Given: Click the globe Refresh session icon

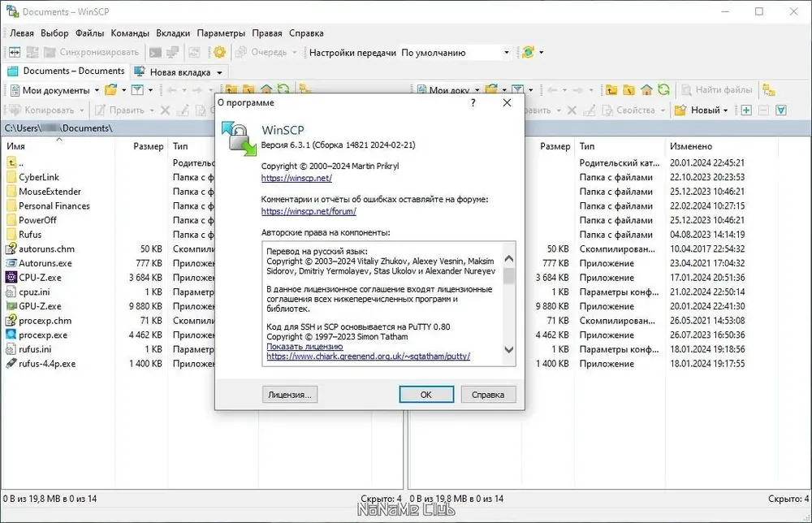Looking at the screenshot, I should [x=529, y=52].
